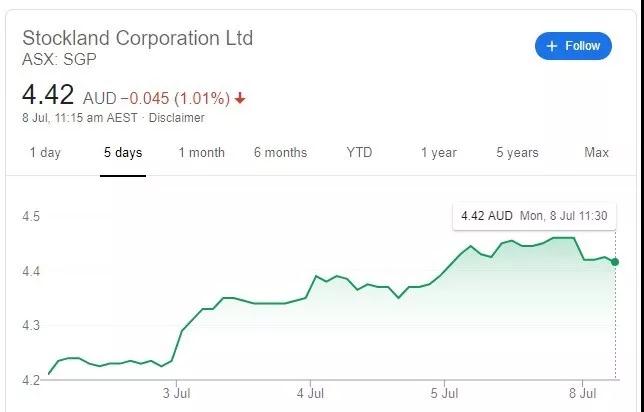Select the 1 day tab
The image size is (644, 412).
pos(45,153)
